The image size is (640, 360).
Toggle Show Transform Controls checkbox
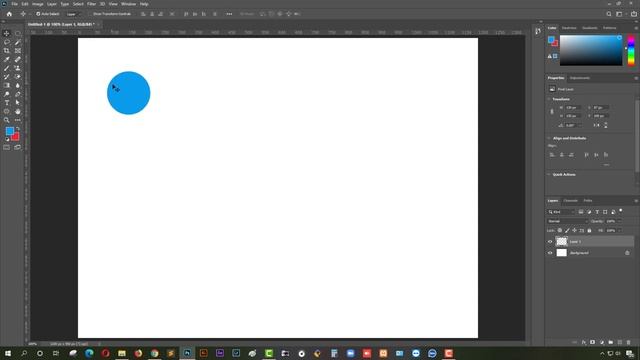pos(91,14)
